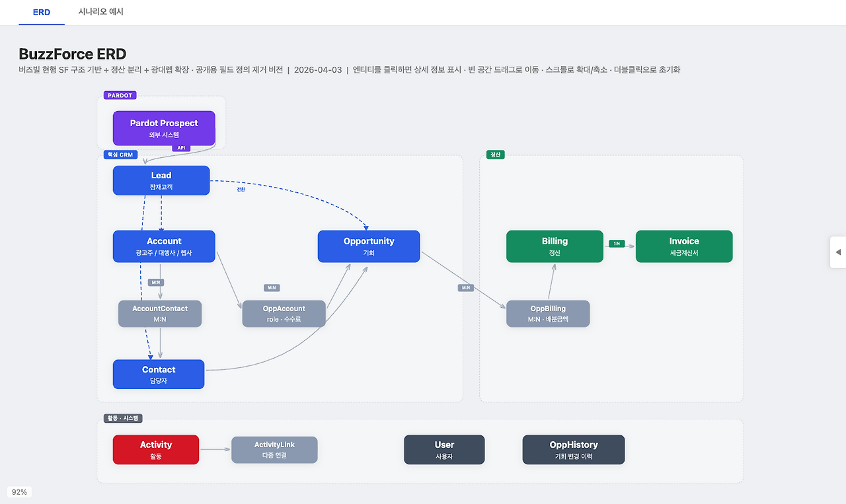Click the 1:N badge between Billing and Invoice
846x504 pixels.
pos(617,244)
